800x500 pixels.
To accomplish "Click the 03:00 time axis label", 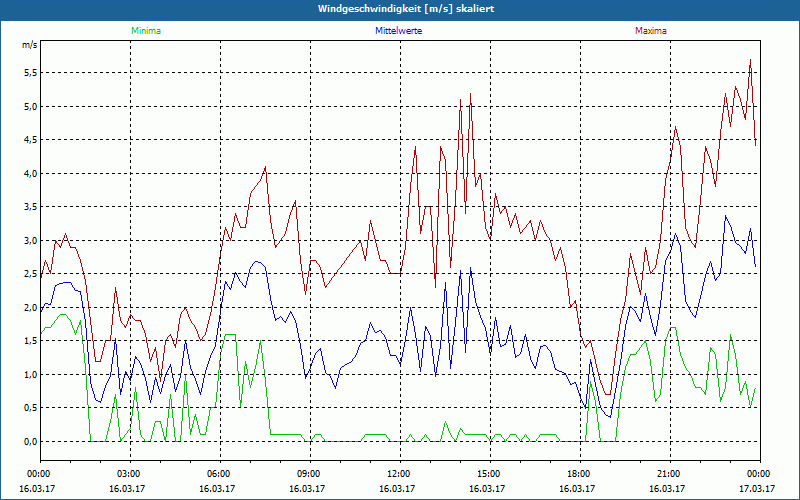I will 128,474.
